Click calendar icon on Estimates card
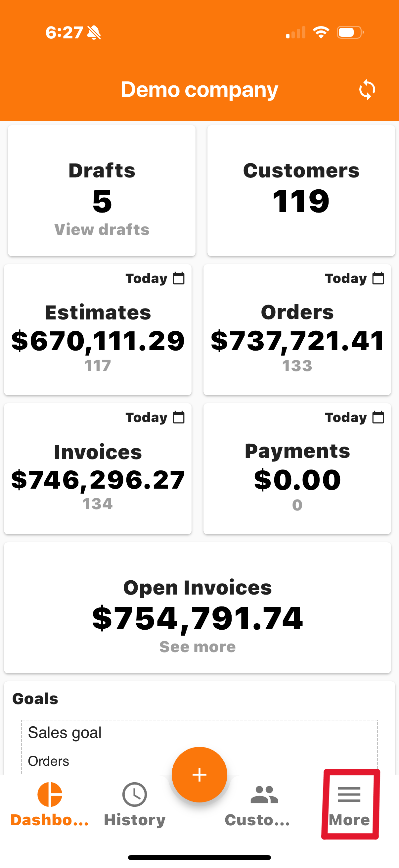The height and width of the screenshot is (868, 399). pyautogui.click(x=179, y=278)
